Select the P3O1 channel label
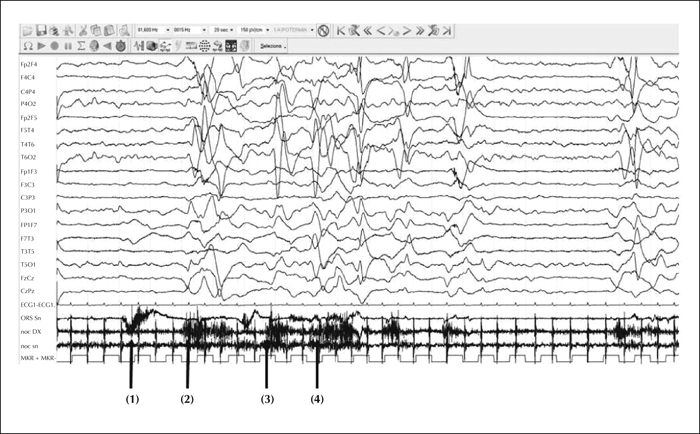This screenshot has width=700, height=434. (x=28, y=210)
